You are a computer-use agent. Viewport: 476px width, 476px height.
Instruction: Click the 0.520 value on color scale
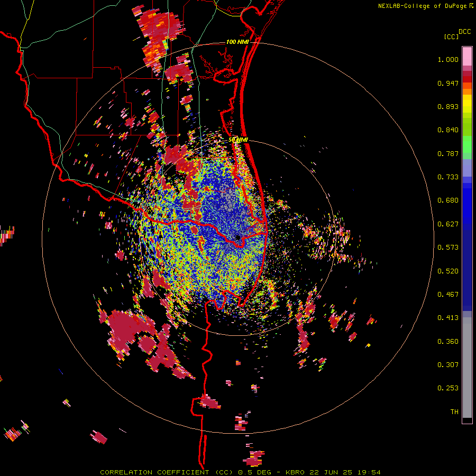(x=448, y=271)
